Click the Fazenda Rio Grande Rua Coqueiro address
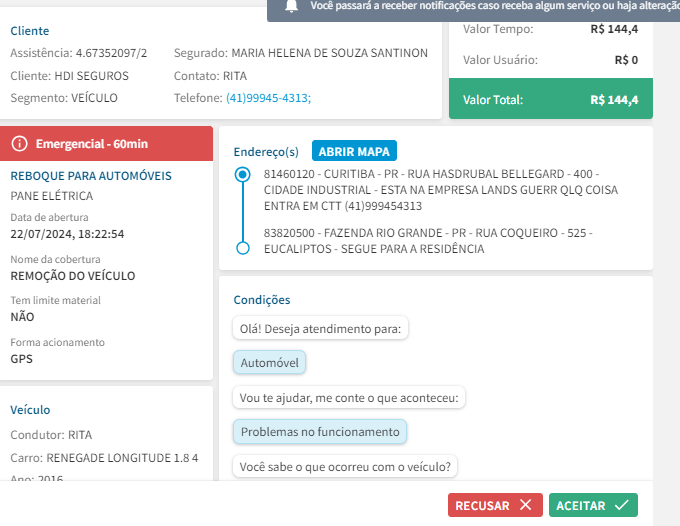The width and height of the screenshot is (680, 526). pos(428,241)
